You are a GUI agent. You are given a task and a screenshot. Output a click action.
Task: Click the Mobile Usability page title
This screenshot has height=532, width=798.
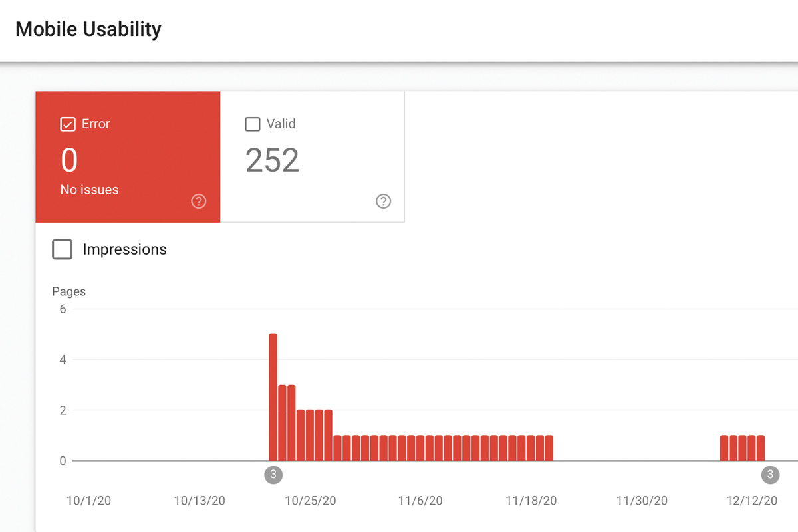point(88,29)
